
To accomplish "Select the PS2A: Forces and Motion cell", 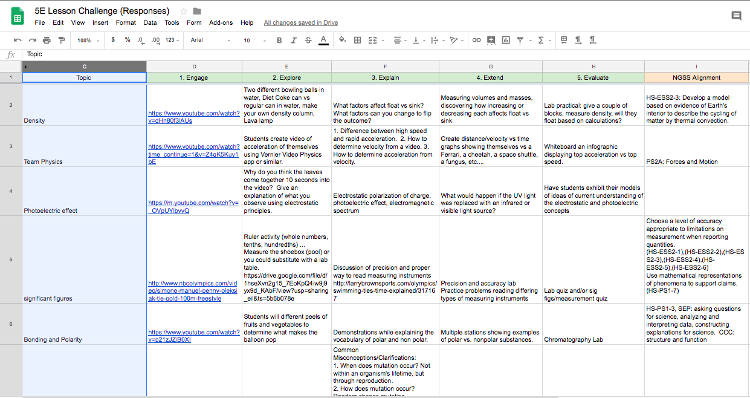I will [696, 146].
